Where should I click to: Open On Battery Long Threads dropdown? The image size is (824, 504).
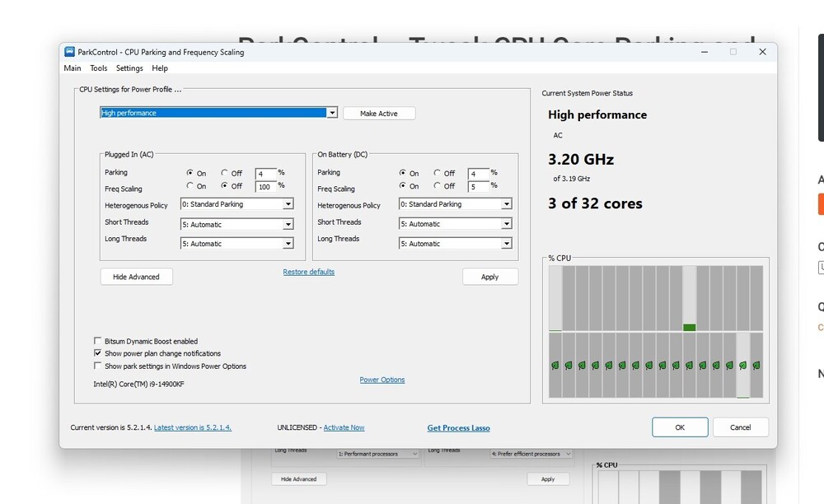coord(455,244)
